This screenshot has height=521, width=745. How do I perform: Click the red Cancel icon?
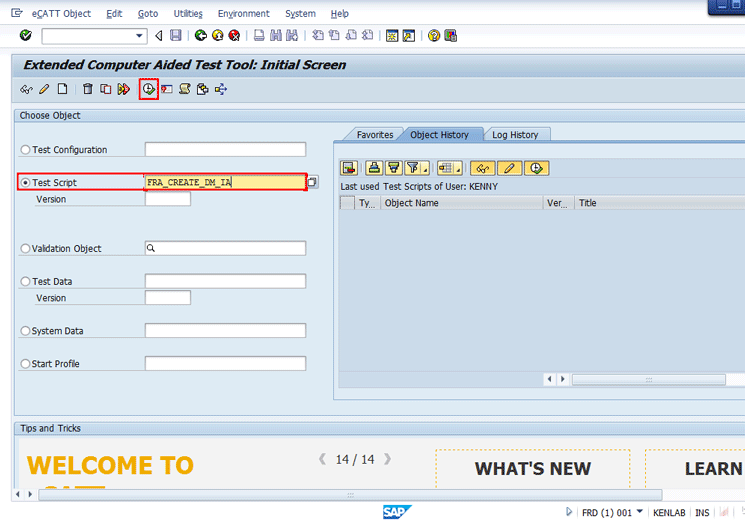click(234, 35)
